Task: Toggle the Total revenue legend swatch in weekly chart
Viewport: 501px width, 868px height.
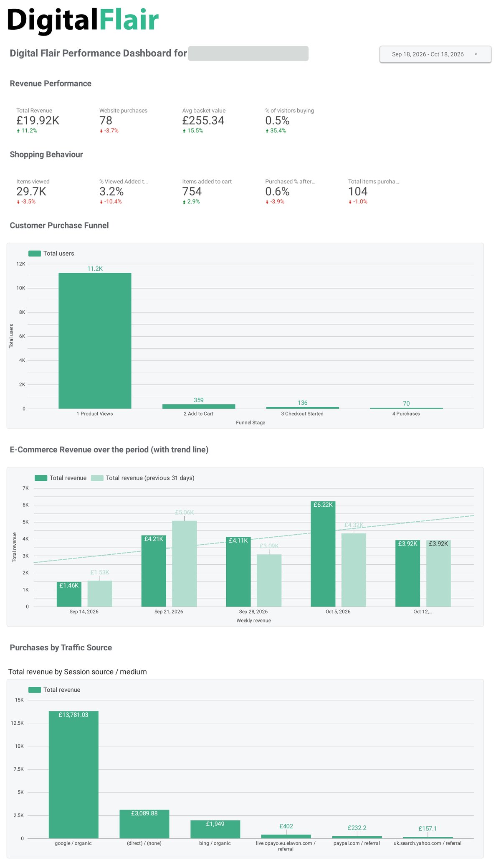Action: click(41, 478)
